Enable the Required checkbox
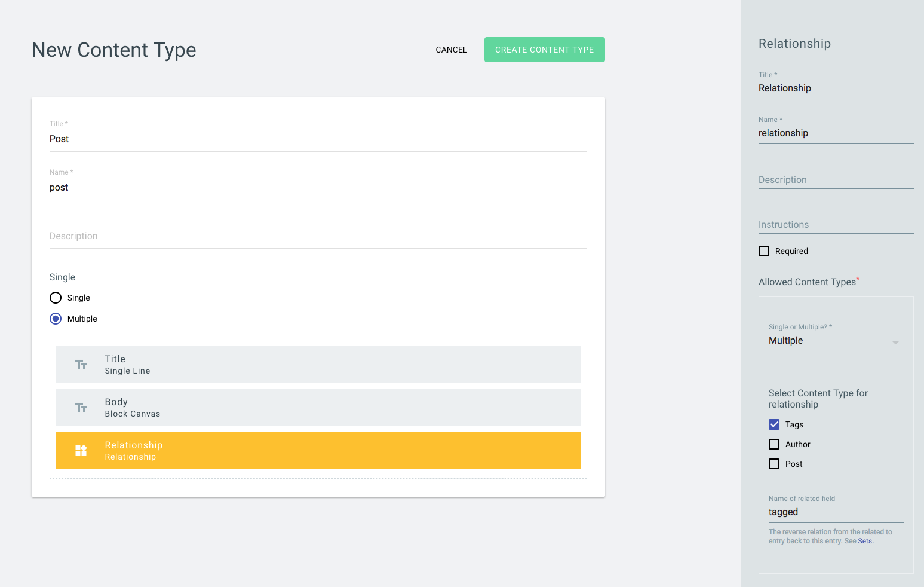This screenshot has width=924, height=587. click(x=764, y=251)
